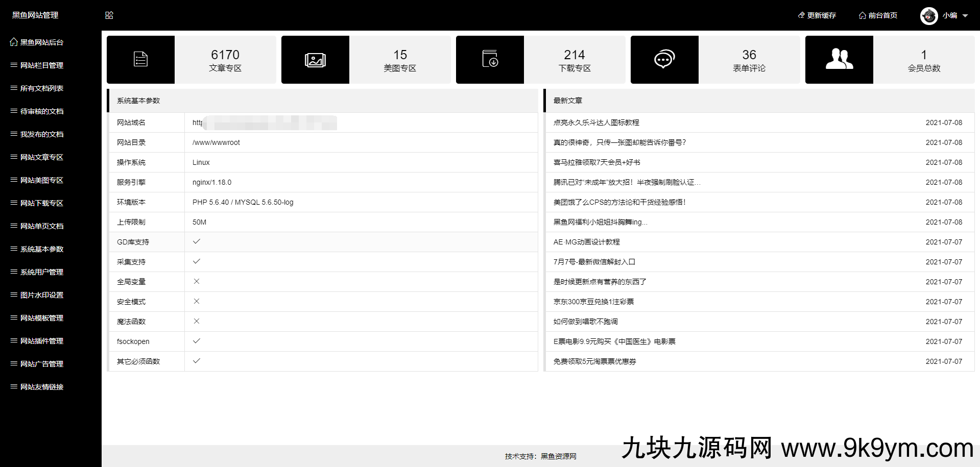Click the 下载专区 download icon tile
Image resolution: width=980 pixels, height=467 pixels.
(x=490, y=60)
